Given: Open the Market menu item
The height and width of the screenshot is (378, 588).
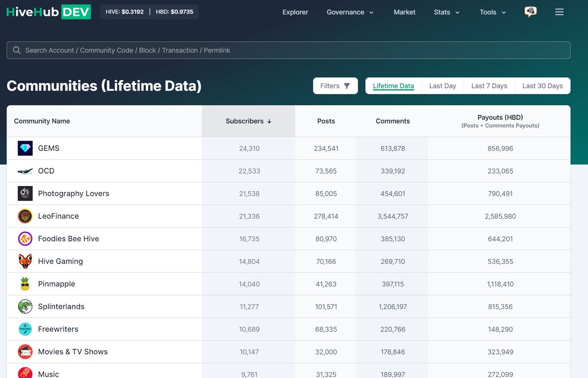Looking at the screenshot, I should pos(405,12).
